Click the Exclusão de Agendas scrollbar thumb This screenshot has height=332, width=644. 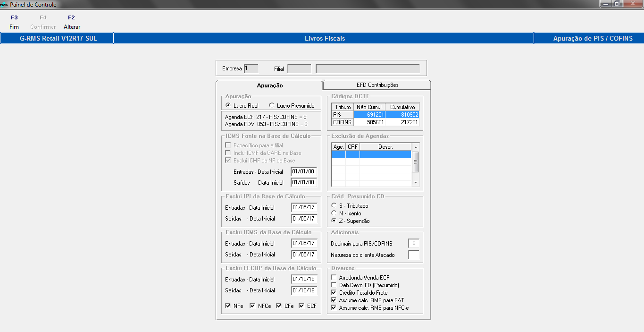click(x=416, y=162)
